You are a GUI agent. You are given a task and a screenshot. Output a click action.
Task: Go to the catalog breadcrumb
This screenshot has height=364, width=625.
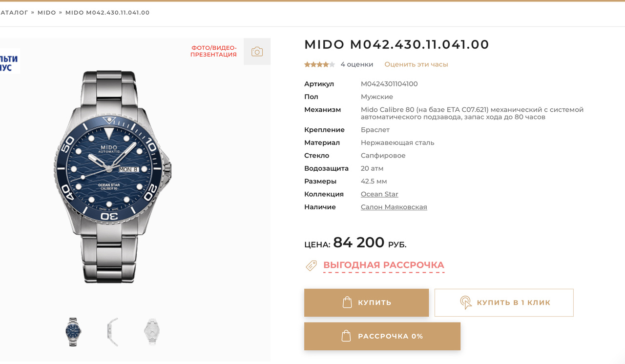[14, 13]
